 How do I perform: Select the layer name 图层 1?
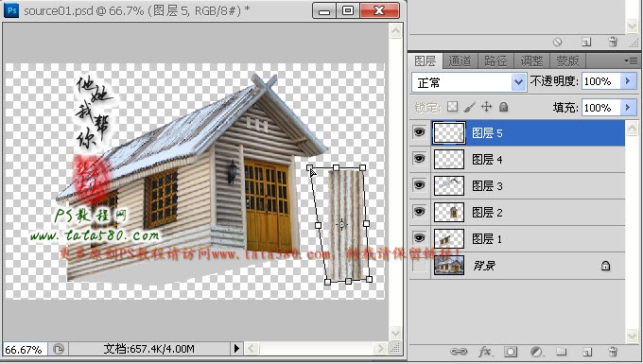[x=487, y=239]
